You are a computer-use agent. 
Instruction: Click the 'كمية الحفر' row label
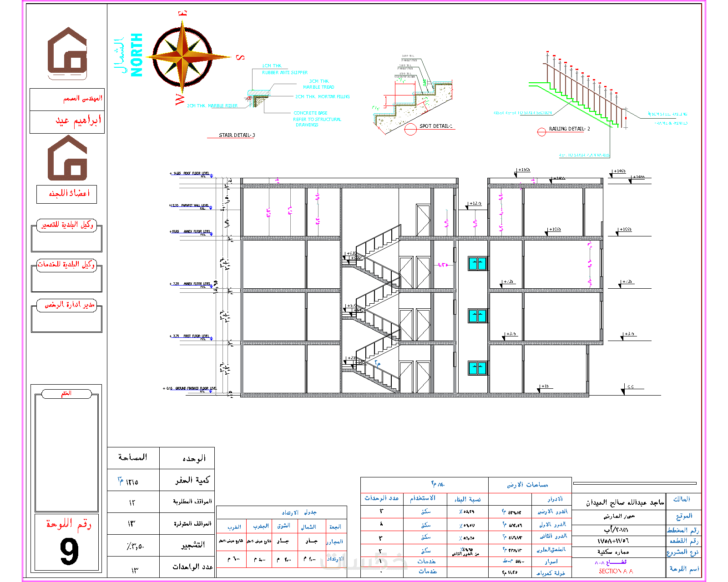(192, 480)
